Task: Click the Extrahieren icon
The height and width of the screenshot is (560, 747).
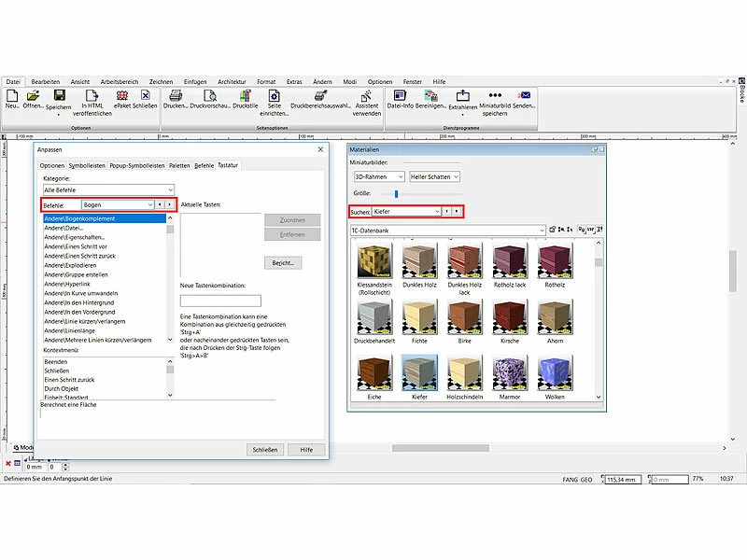Action: point(462,96)
